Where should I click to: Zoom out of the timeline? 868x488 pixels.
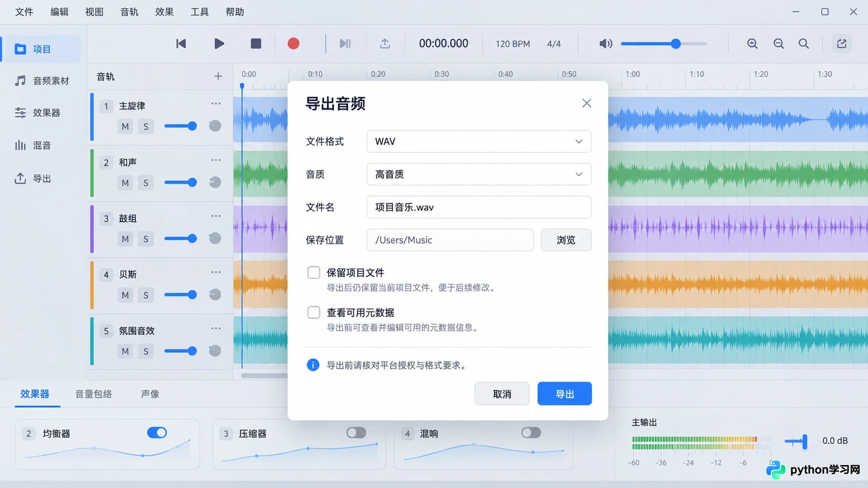point(779,43)
